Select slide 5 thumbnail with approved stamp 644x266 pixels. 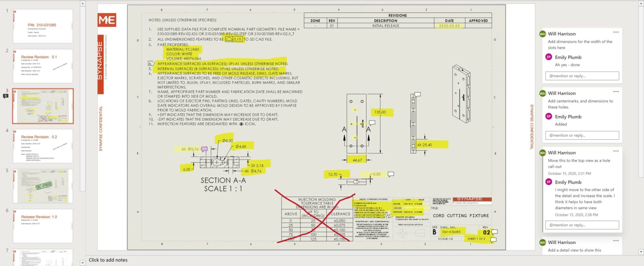(43, 186)
